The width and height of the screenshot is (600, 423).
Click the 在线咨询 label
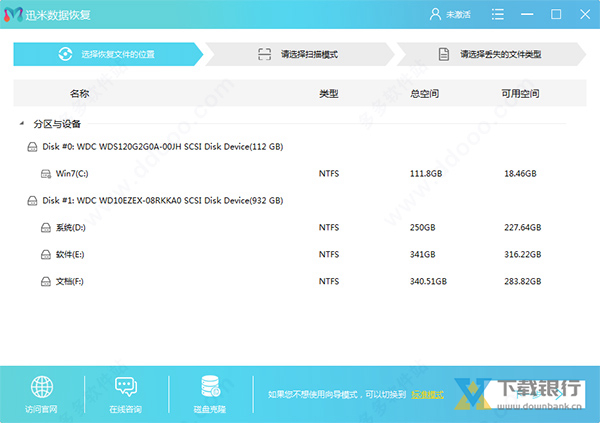pyautogui.click(x=126, y=409)
